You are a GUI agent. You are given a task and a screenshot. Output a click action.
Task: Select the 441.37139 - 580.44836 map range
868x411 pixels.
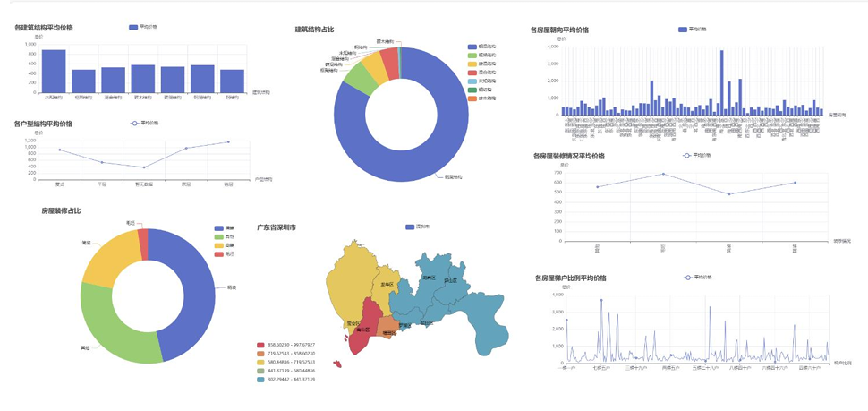click(286, 370)
